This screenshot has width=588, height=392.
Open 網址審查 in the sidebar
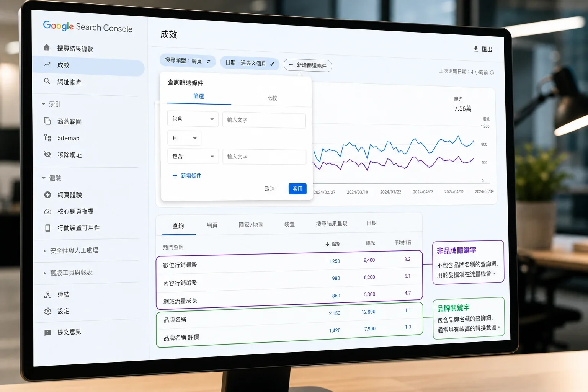[69, 82]
